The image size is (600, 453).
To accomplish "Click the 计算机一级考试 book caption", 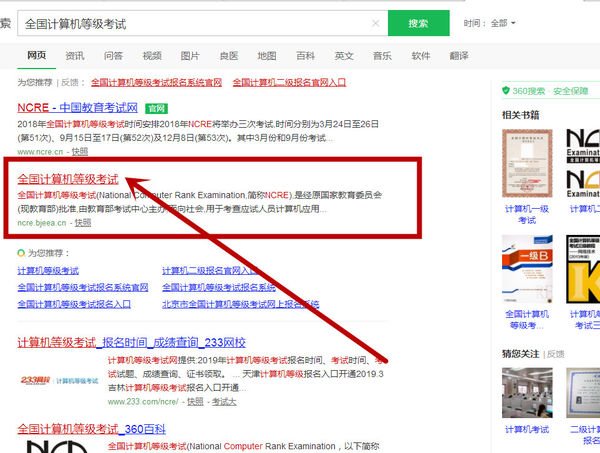I will [527, 214].
